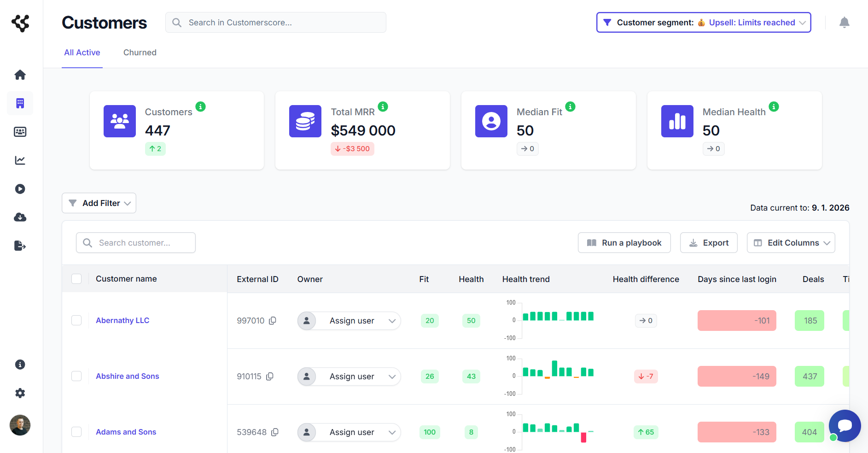Open the Users panel from the sidebar
Viewport: 868px width, 453px height.
(x=20, y=132)
